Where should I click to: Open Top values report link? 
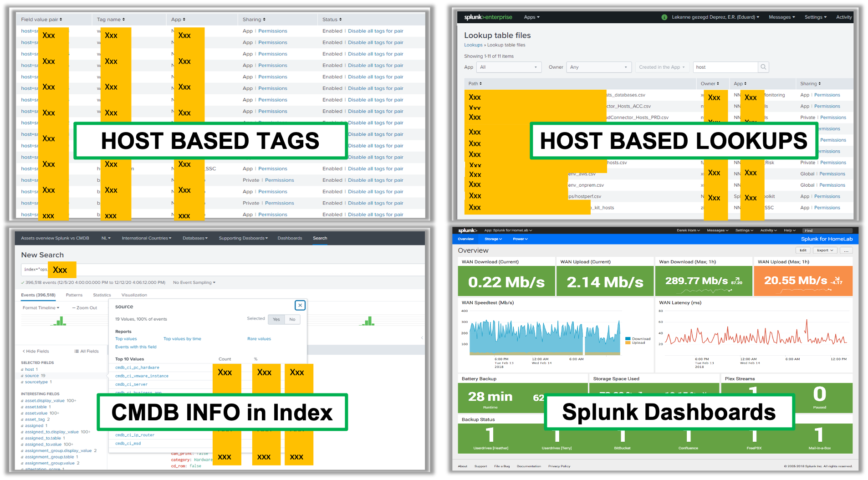[126, 339]
